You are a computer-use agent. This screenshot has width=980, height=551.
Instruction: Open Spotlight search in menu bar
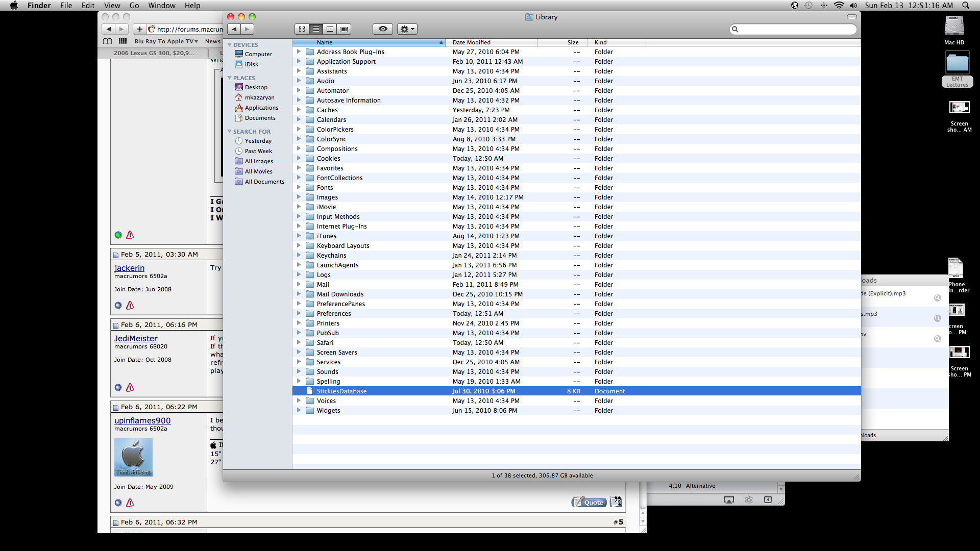point(966,6)
